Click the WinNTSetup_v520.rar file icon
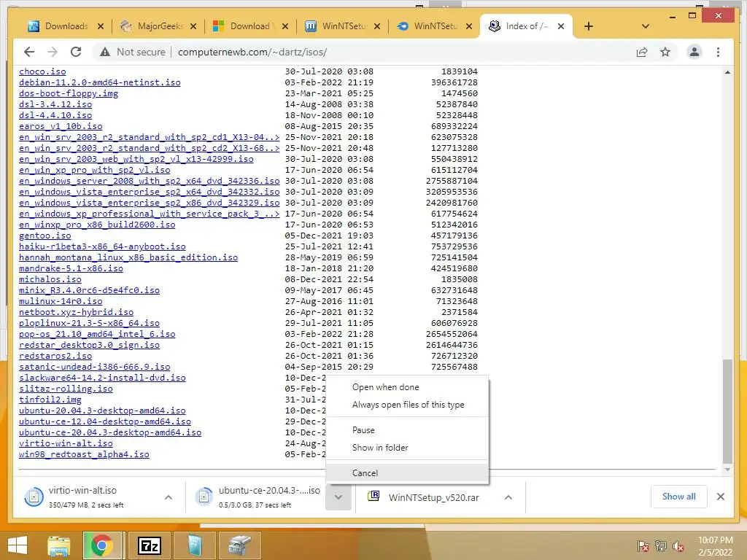The image size is (747, 560). 373,496
